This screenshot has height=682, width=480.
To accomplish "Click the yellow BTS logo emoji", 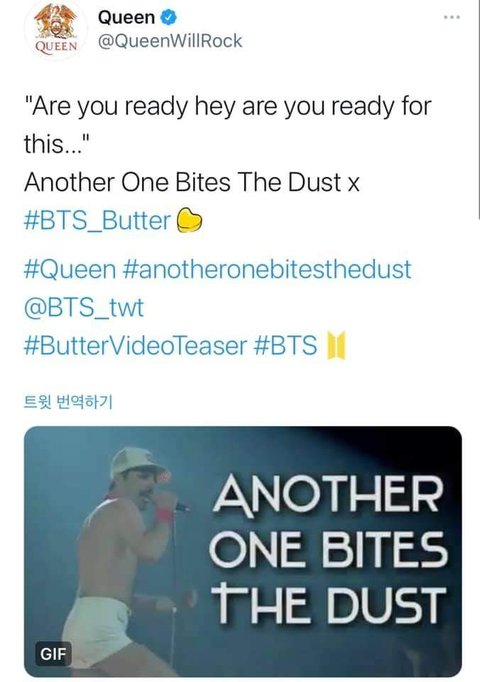I will [x=336, y=345].
